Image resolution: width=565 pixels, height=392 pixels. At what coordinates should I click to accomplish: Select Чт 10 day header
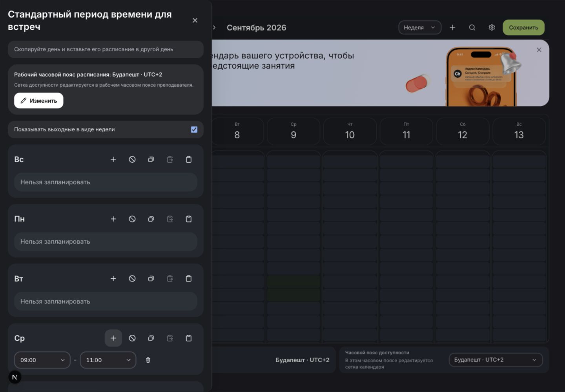pos(350,131)
